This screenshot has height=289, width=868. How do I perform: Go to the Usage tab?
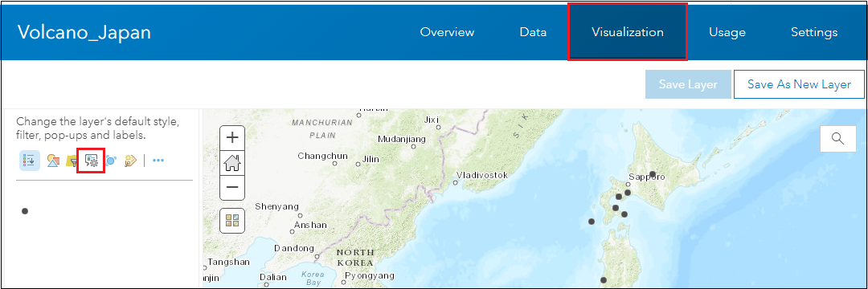click(x=727, y=32)
